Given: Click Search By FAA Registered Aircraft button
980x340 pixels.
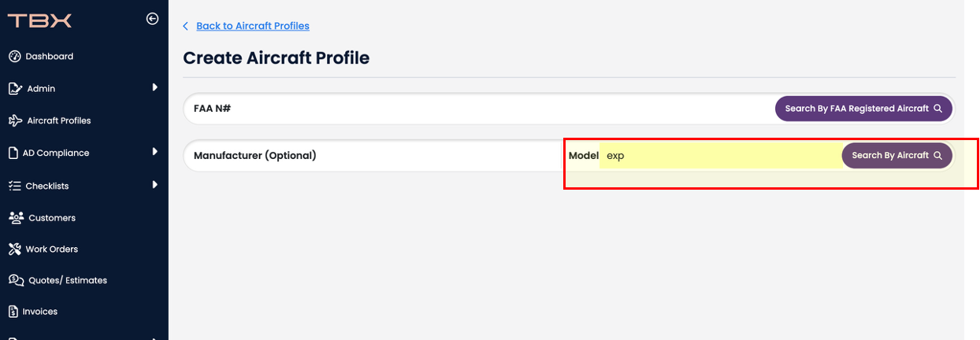Looking at the screenshot, I should click(x=863, y=109).
